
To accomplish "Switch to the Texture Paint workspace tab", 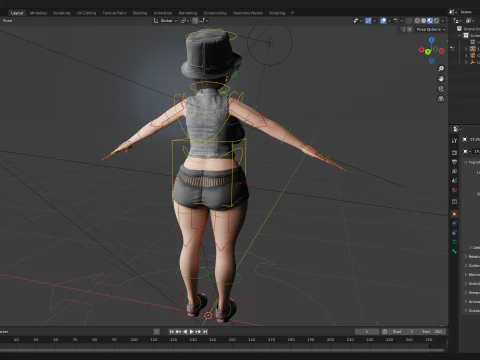I will coord(114,13).
